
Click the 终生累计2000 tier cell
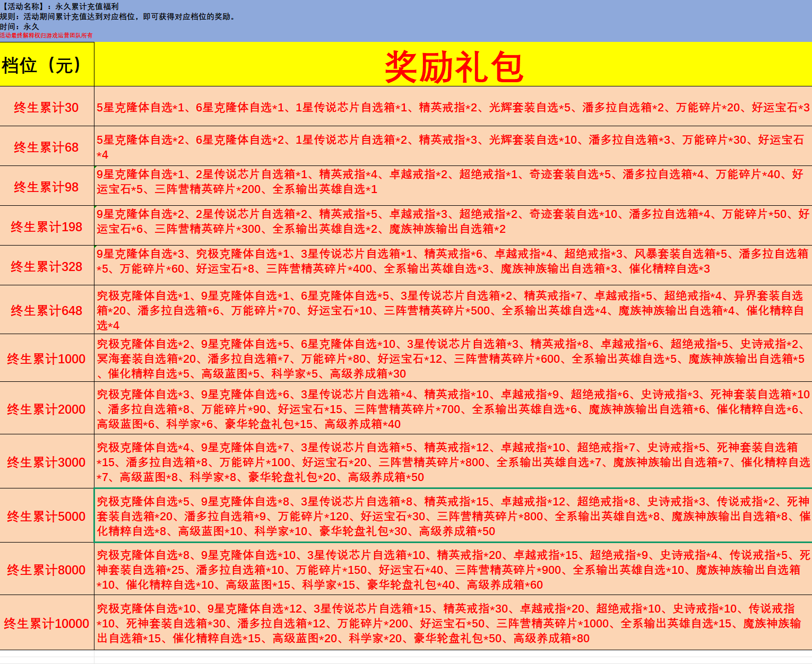click(47, 409)
